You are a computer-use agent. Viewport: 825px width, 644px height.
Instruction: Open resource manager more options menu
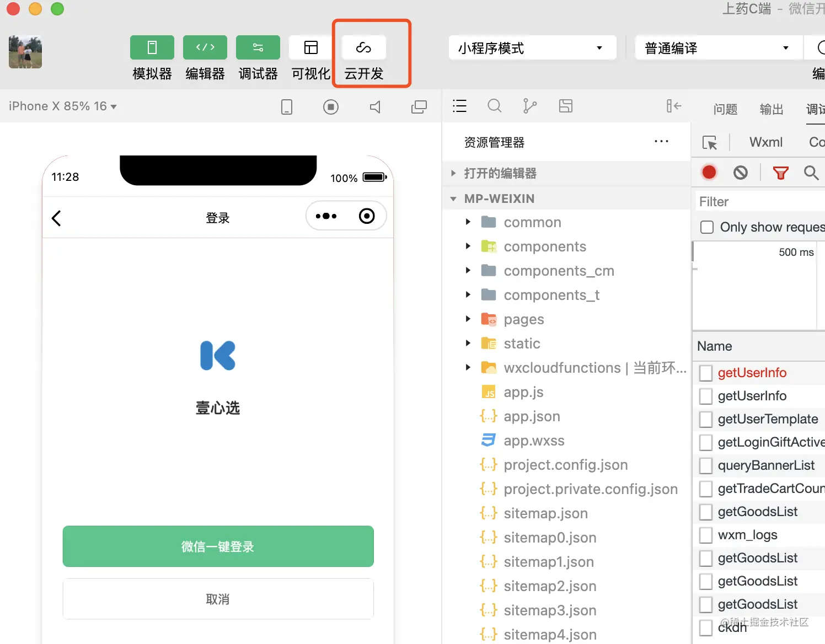point(661,142)
